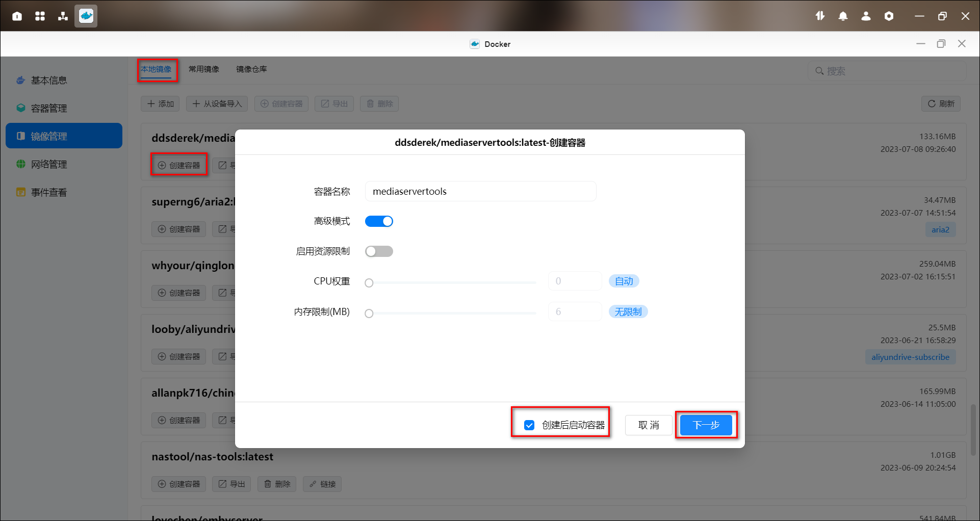980x521 pixels.
Task: Open 容器管理 in the sidebar
Action: [49, 108]
